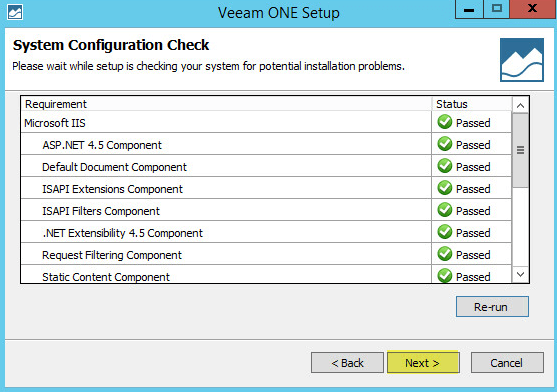Click the check icon for .NET Extensibility 4.5
This screenshot has width=557, height=392.
(x=445, y=232)
